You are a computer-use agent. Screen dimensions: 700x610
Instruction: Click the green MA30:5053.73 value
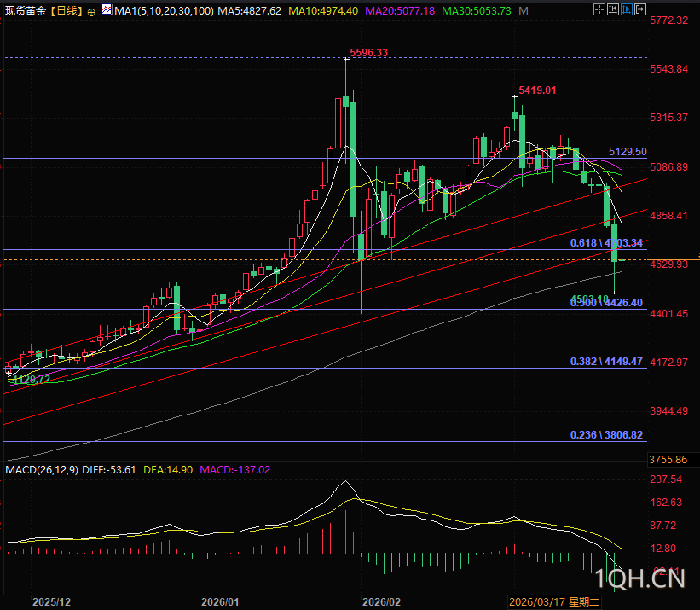(x=477, y=11)
